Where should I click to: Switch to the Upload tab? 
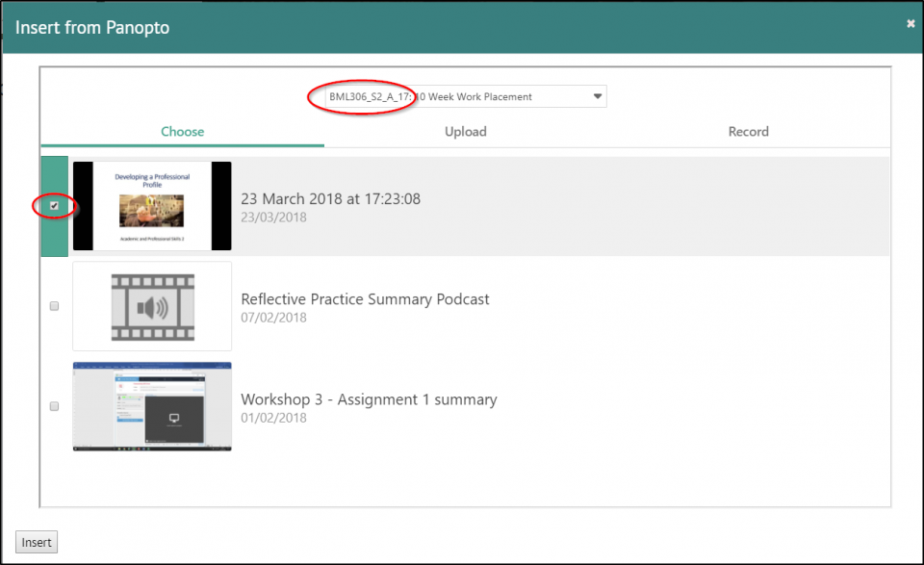pyautogui.click(x=466, y=131)
